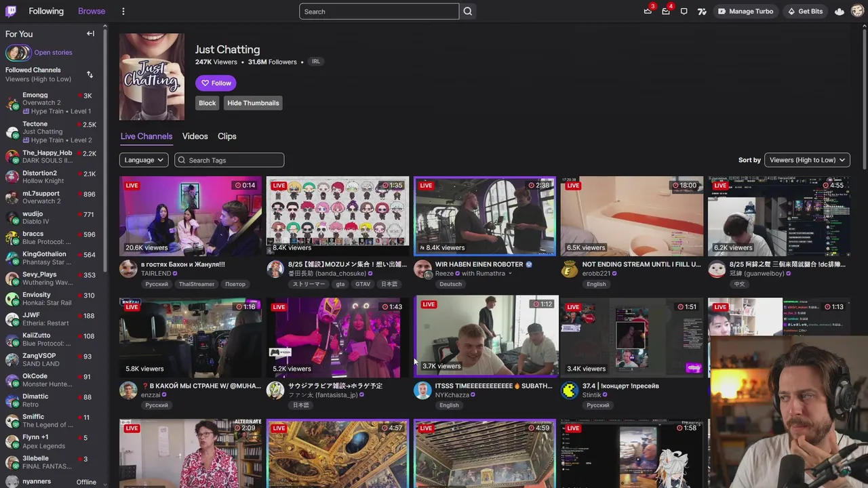Viewport: 868px width, 488px height.
Task: Click Hide Thumbnails button
Action: pyautogui.click(x=253, y=103)
